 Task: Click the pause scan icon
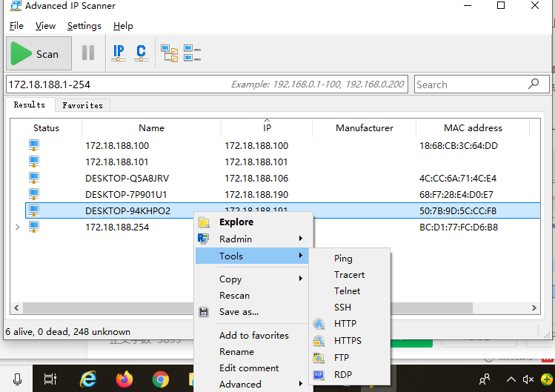88,53
